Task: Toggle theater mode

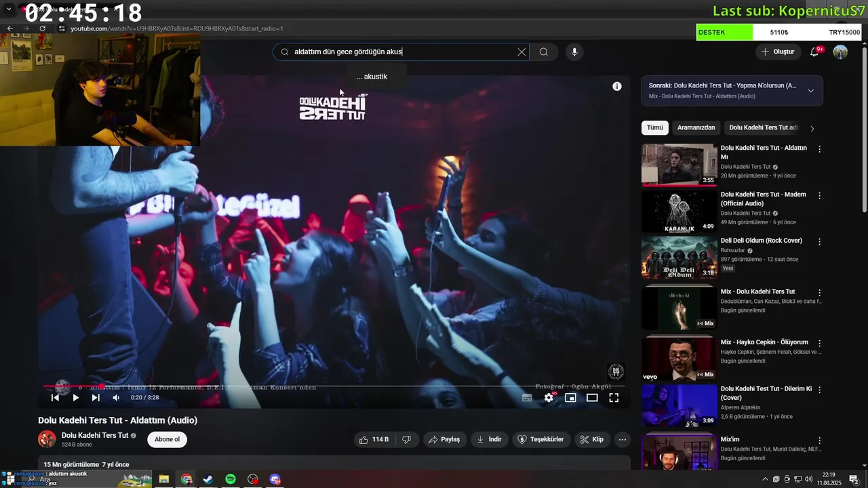Action: click(592, 398)
